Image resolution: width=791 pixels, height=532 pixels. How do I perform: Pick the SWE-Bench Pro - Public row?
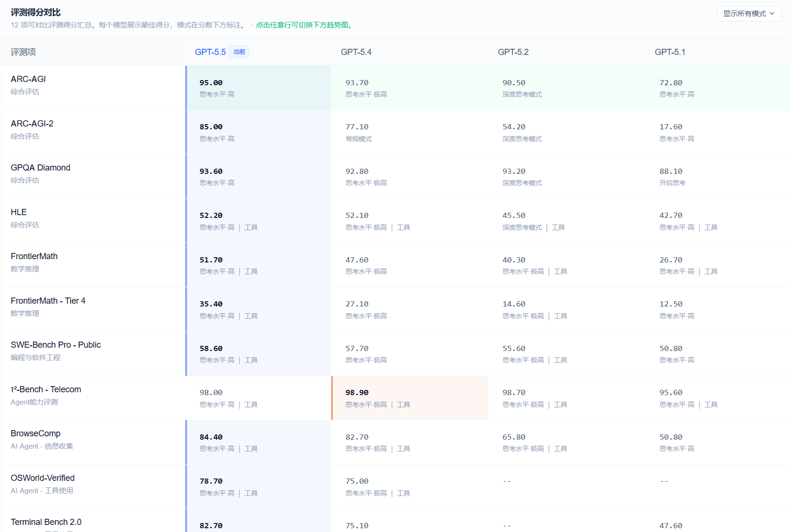tap(55, 345)
